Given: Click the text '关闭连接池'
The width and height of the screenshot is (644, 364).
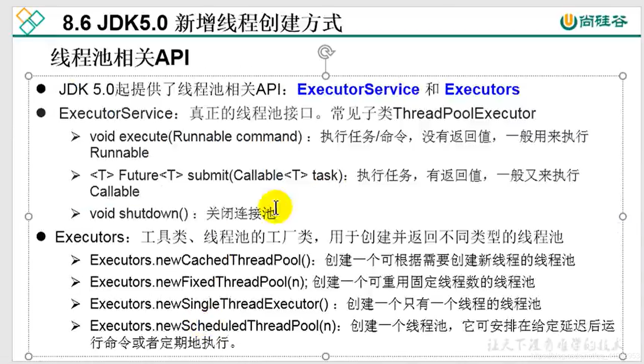Looking at the screenshot, I should tap(241, 213).
